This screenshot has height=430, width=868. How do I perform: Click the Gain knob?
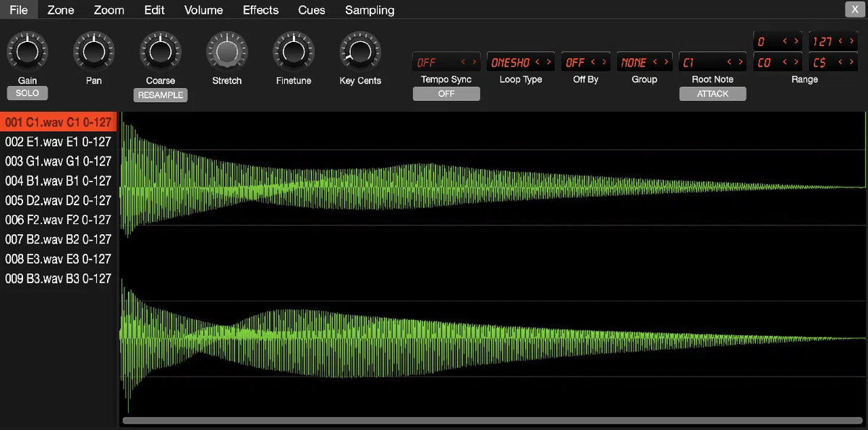pos(27,51)
